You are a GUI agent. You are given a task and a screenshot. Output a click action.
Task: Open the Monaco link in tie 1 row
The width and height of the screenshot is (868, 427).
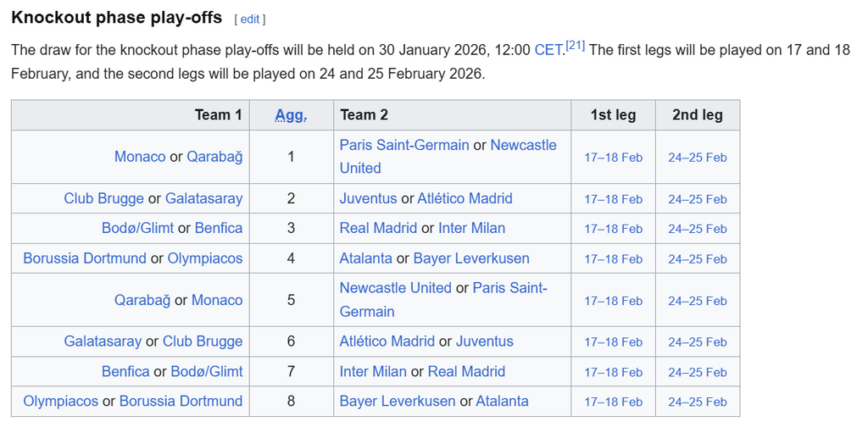point(140,157)
